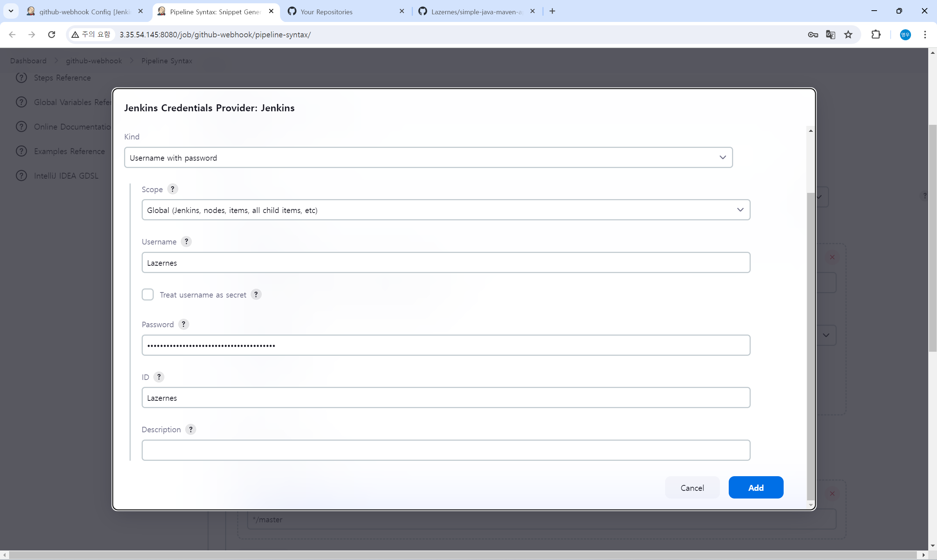The height and width of the screenshot is (560, 937).
Task: Open the Online Documentation link
Action: tap(72, 126)
